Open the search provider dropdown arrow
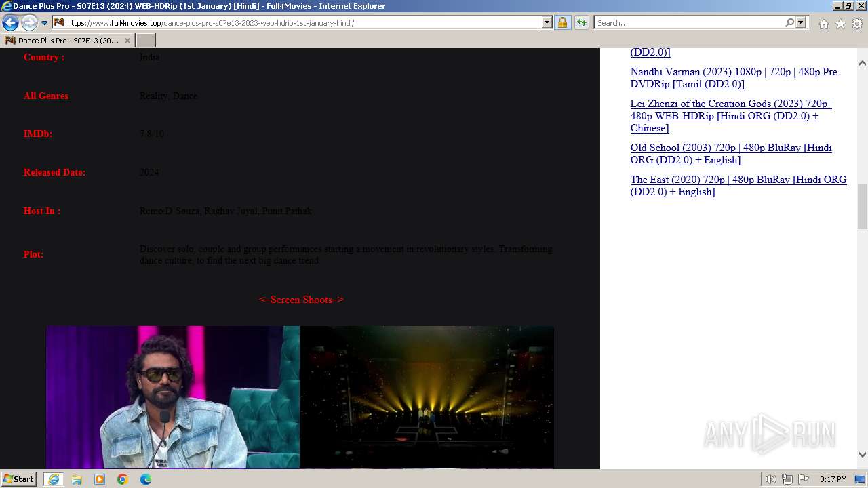 (801, 22)
